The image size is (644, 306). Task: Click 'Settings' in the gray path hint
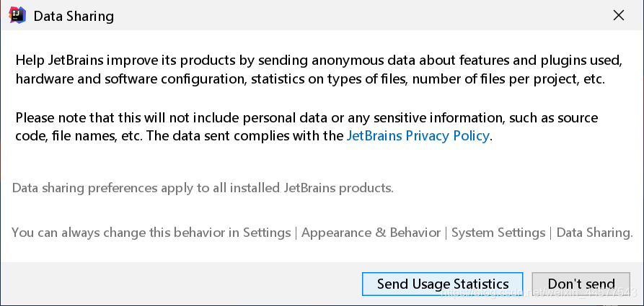coord(266,233)
